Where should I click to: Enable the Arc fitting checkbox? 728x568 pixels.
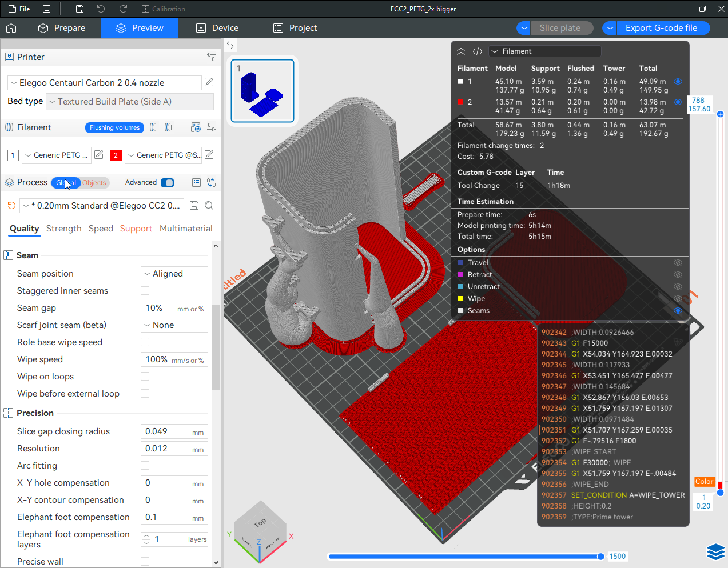coord(145,466)
